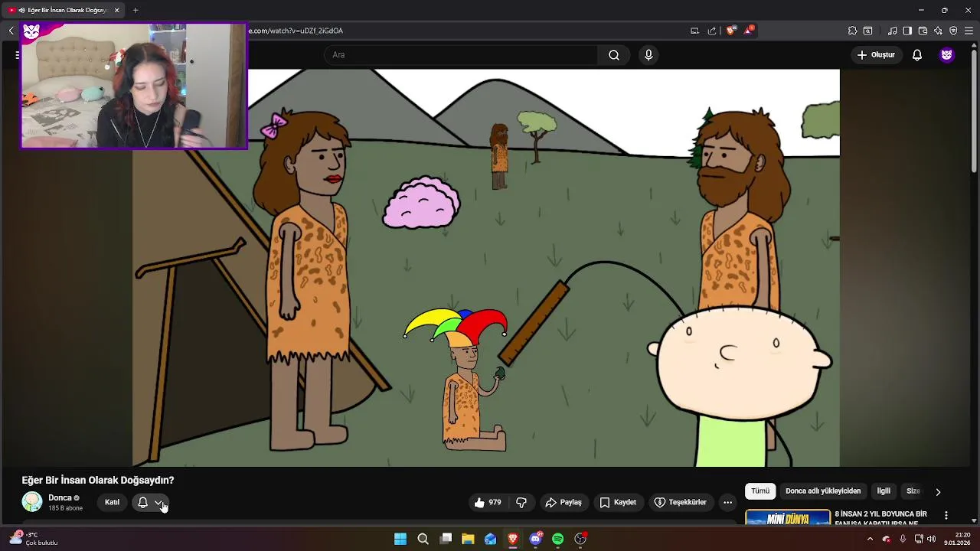Open the Windows Start button
This screenshot has width=980, height=551.
click(x=400, y=539)
